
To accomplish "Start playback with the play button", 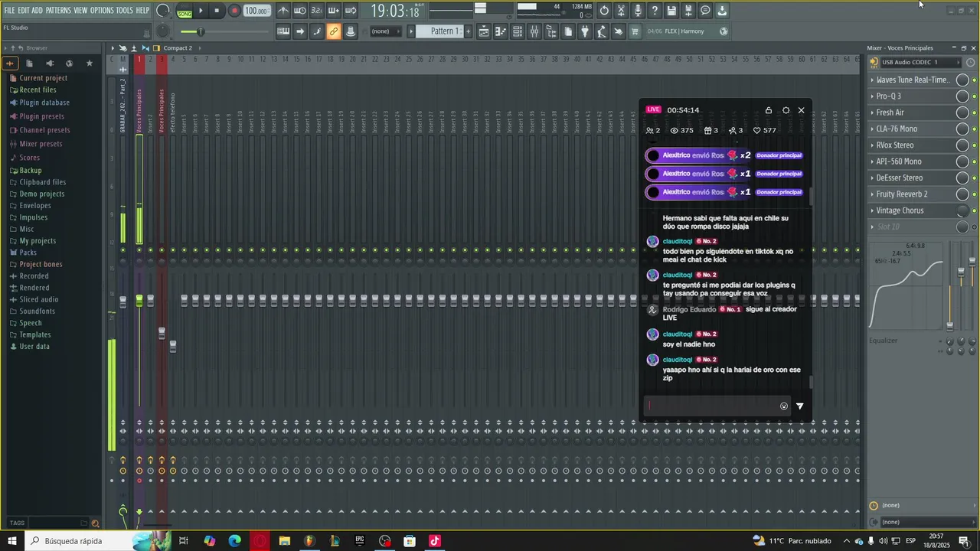I will [201, 11].
